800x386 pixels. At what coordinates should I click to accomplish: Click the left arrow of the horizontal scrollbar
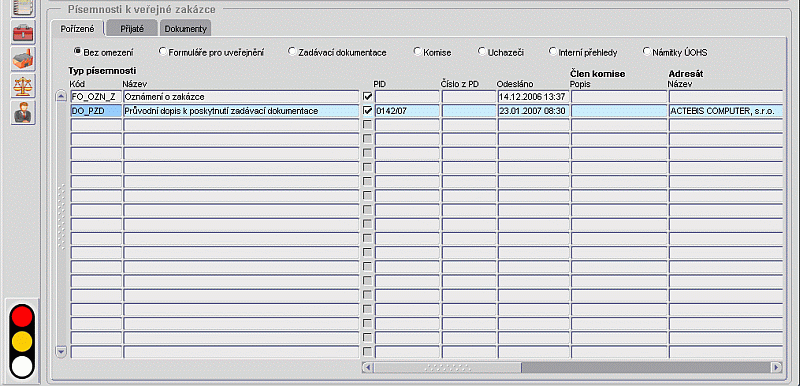(367, 367)
